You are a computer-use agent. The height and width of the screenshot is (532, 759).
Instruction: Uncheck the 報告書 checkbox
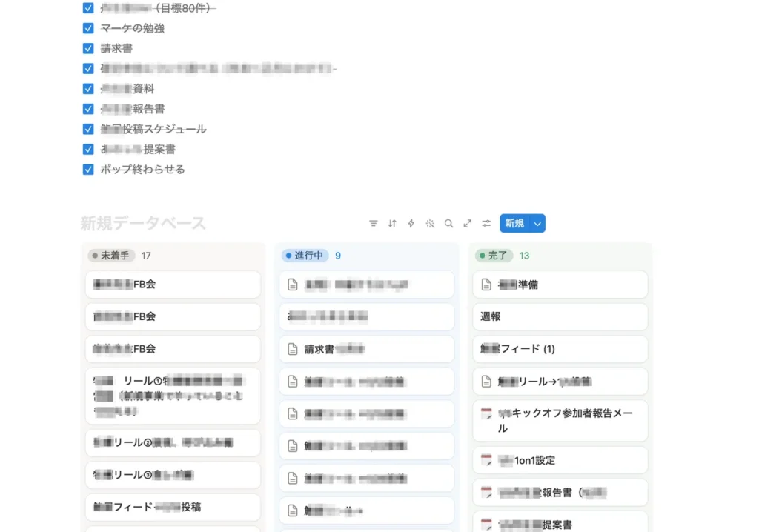88,109
